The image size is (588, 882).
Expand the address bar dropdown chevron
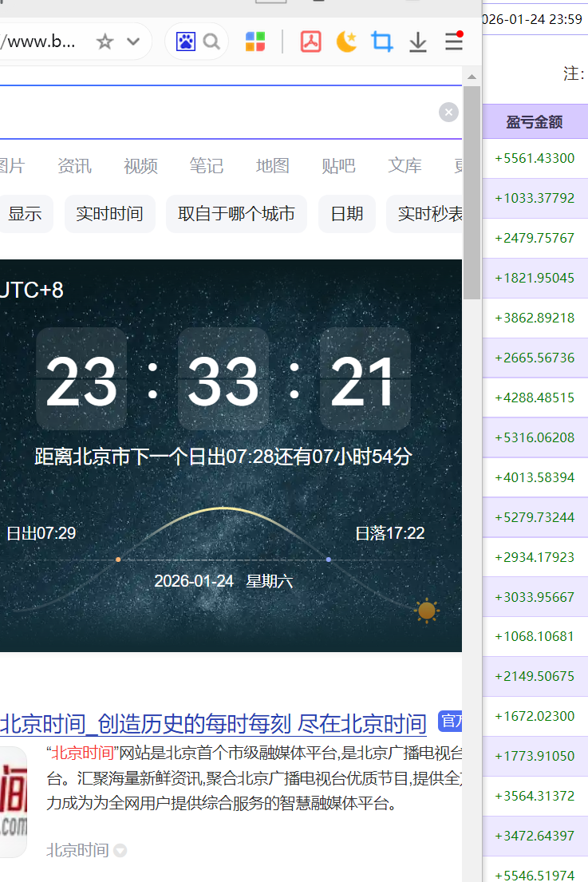[x=133, y=42]
